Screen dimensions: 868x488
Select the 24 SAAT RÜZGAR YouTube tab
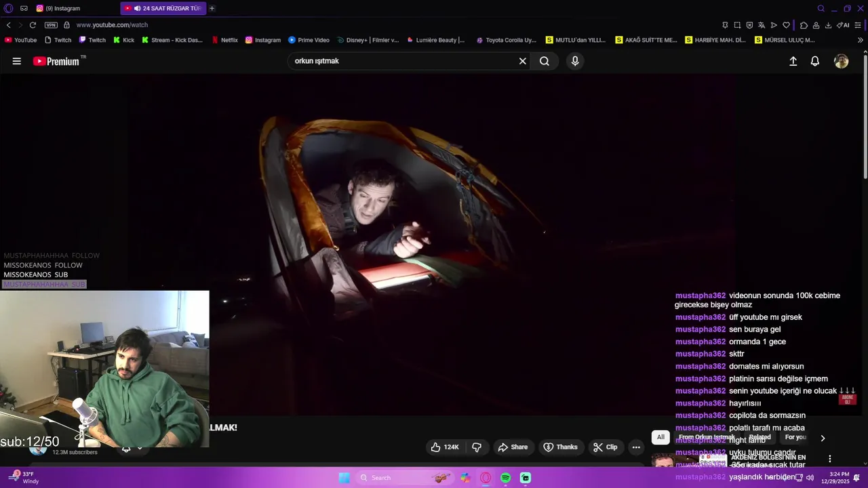(163, 8)
